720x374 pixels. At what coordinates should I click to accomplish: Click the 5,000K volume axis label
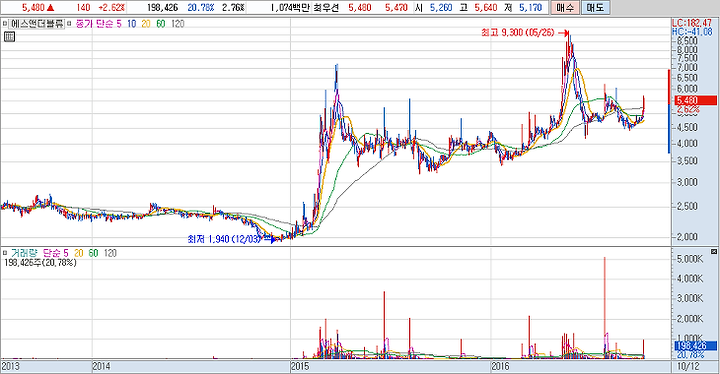(x=690, y=259)
